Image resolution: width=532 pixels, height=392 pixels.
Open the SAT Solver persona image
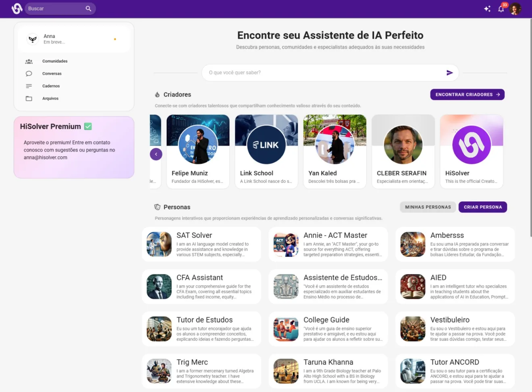[159, 245]
